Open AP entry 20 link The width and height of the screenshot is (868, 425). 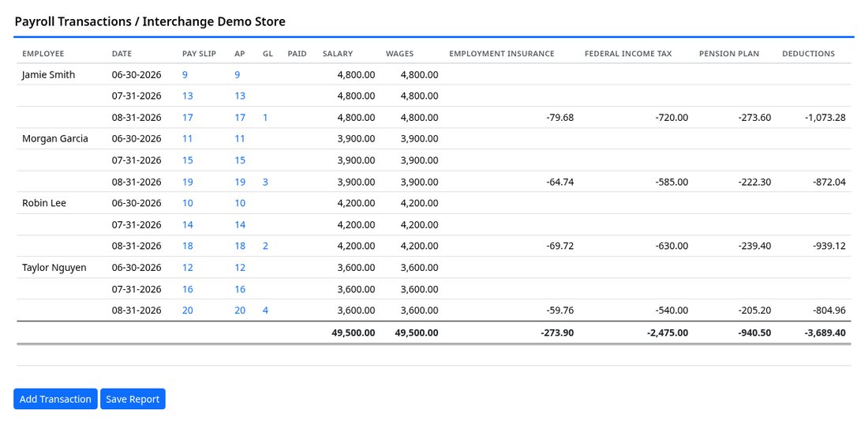(240, 310)
